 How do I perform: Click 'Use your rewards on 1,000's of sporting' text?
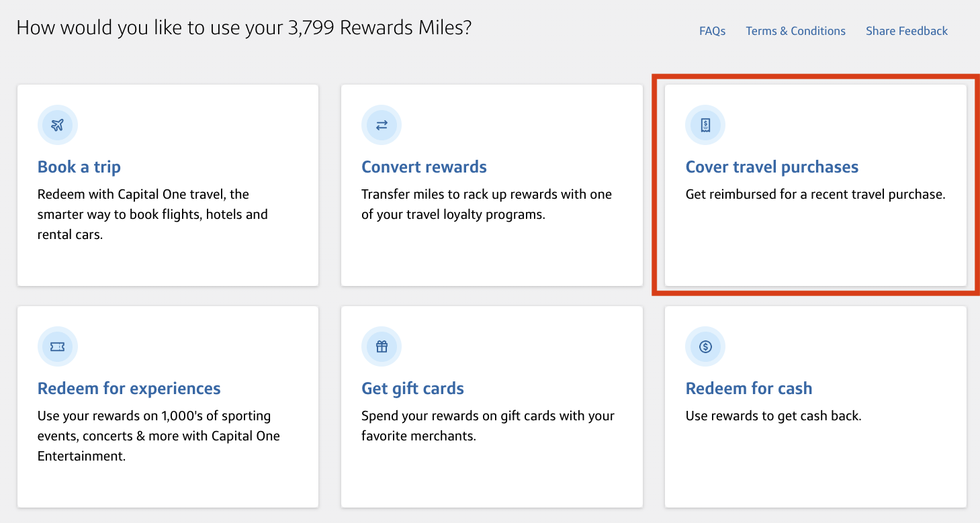click(x=159, y=436)
